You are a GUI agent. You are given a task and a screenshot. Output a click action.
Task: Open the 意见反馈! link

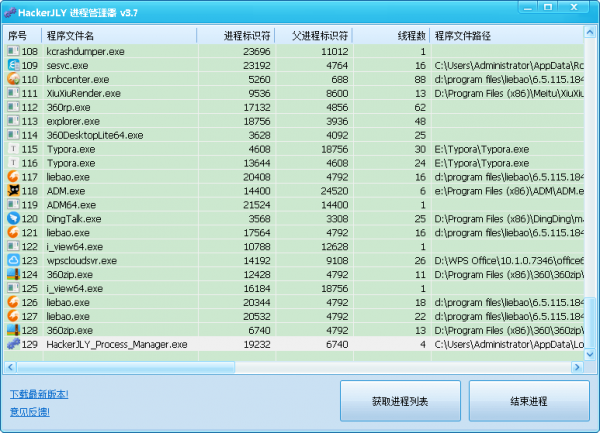pos(29,412)
